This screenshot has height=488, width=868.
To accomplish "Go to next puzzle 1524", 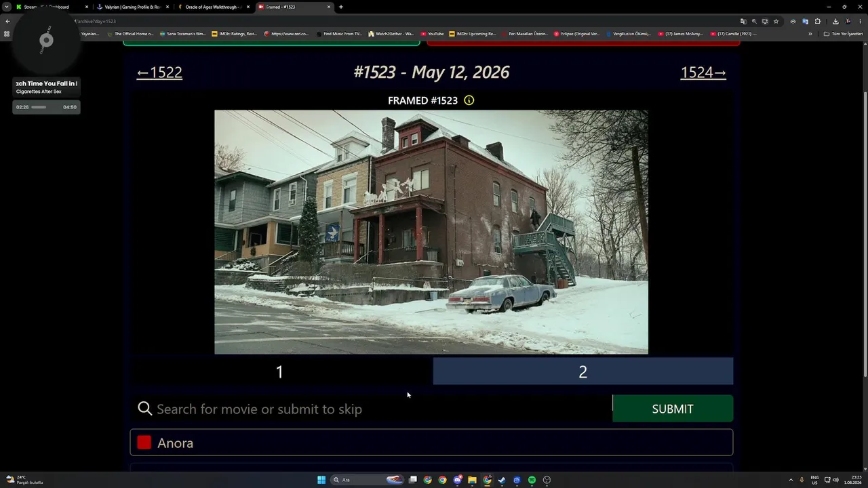I will tap(703, 73).
